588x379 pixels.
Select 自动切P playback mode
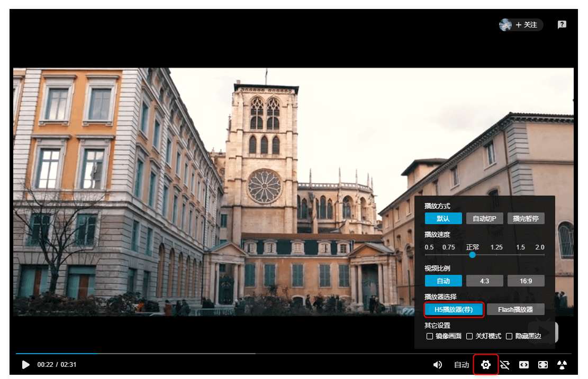pyautogui.click(x=484, y=218)
